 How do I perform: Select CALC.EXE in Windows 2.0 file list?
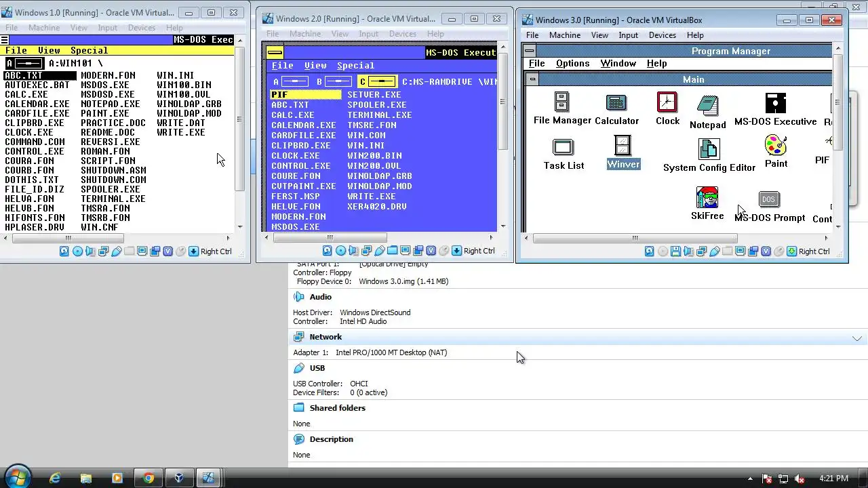click(x=293, y=115)
